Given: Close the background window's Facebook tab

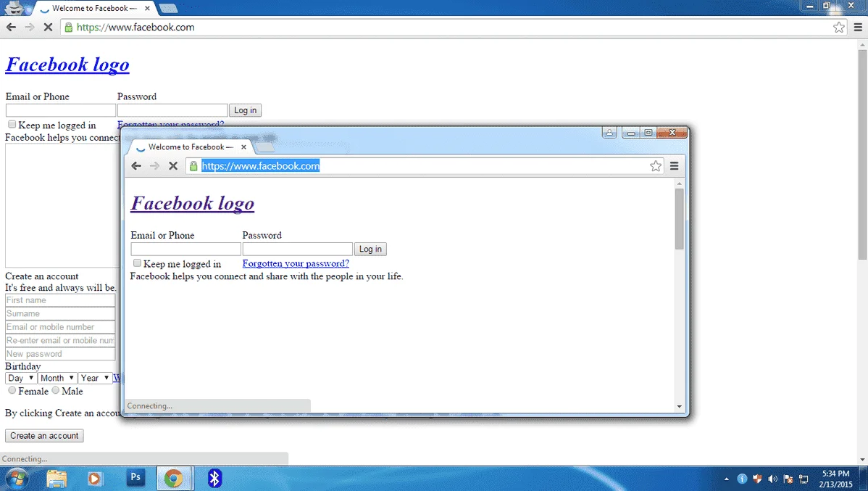Looking at the screenshot, I should pyautogui.click(x=147, y=8).
